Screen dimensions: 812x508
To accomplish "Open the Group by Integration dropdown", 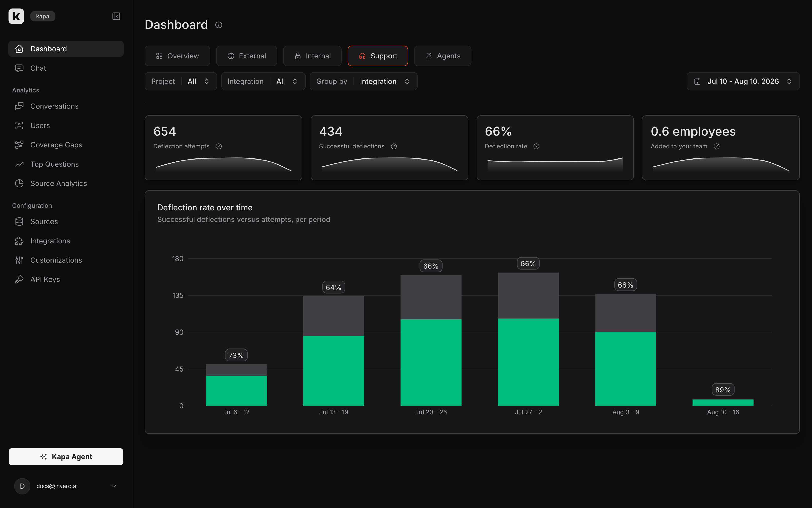I will coord(363,81).
